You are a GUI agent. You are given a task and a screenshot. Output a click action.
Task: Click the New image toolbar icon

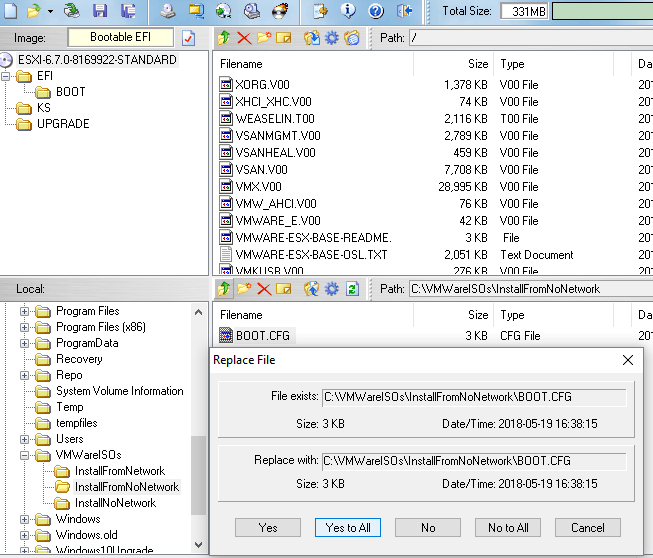coord(10,10)
